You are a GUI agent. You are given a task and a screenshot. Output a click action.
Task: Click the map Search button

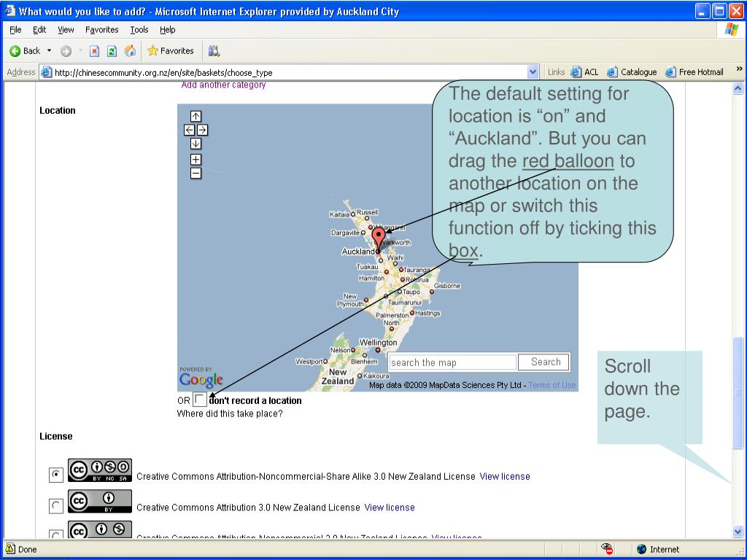click(543, 362)
